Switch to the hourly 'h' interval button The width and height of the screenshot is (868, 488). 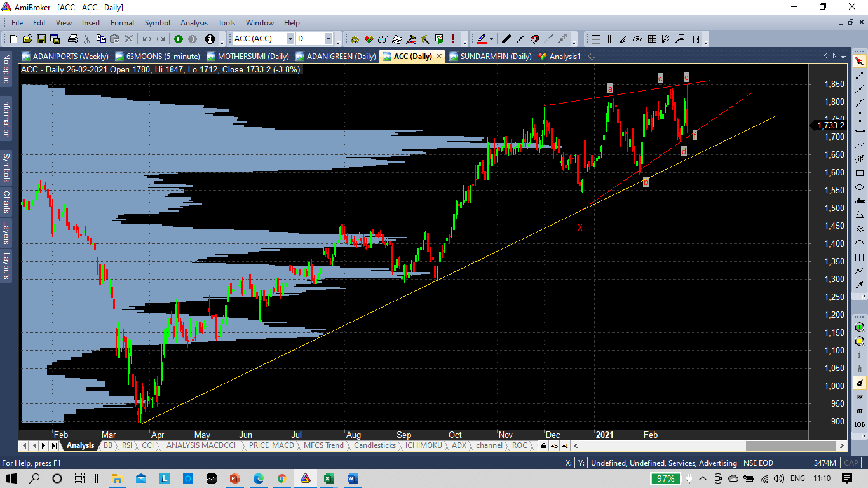(x=860, y=369)
